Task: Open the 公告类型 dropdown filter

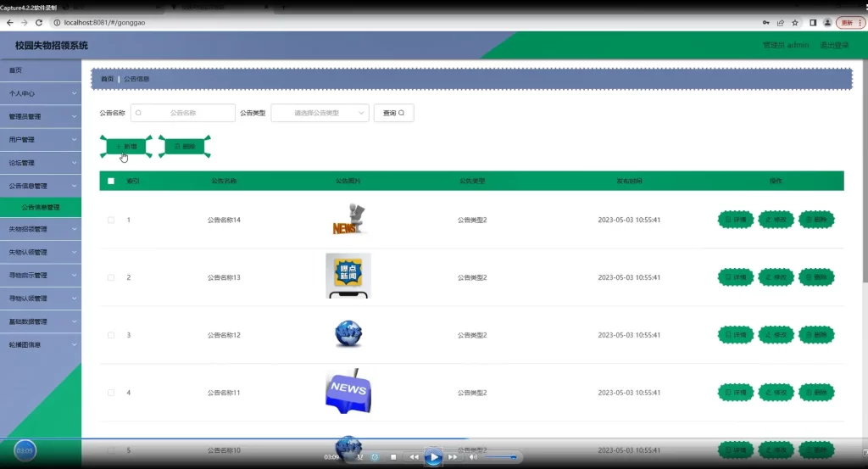Action: pyautogui.click(x=320, y=113)
